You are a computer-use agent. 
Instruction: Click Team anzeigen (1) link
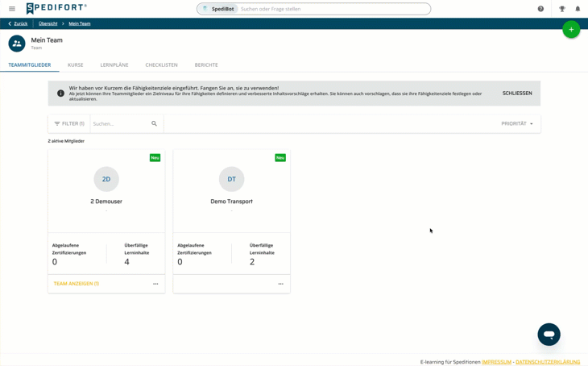pos(77,284)
